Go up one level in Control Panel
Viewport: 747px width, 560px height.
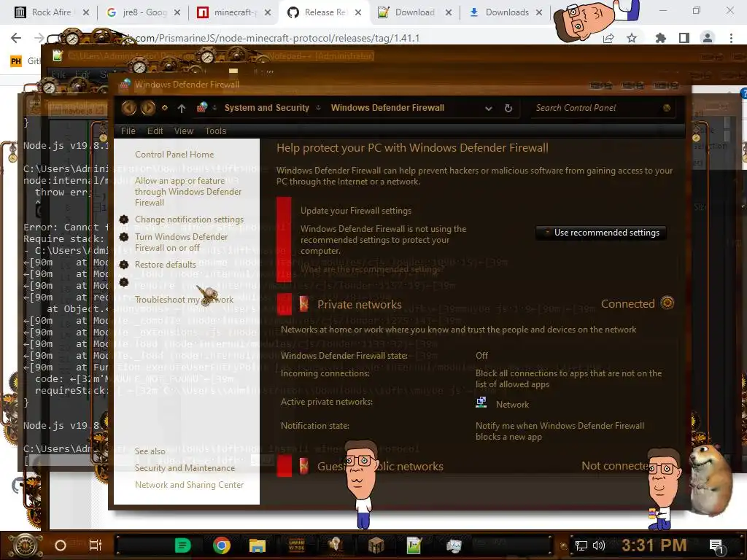pyautogui.click(x=182, y=109)
